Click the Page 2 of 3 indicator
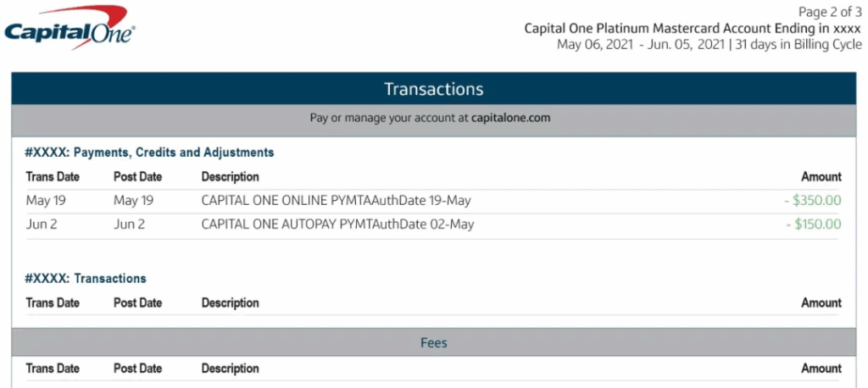868x388 pixels. pyautogui.click(x=830, y=12)
